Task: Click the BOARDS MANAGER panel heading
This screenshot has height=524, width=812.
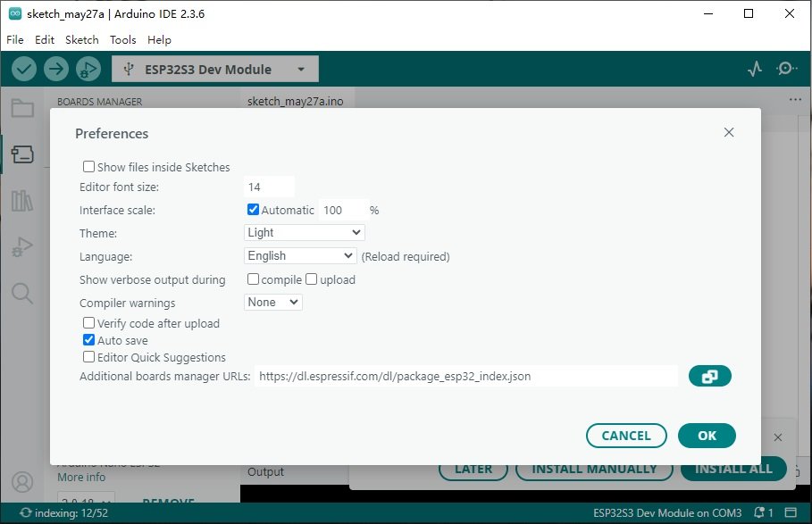Action: [x=99, y=102]
